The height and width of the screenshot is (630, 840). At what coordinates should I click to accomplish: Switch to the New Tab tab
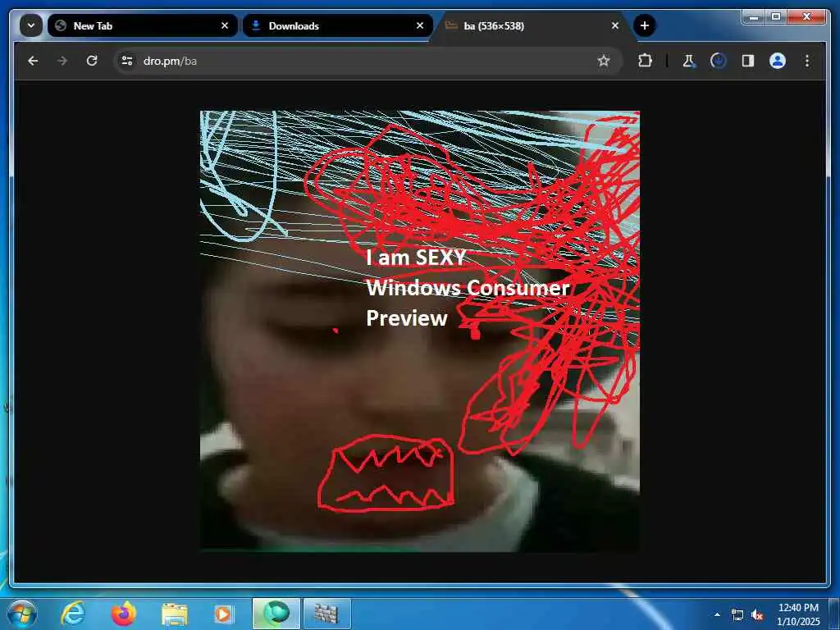tap(143, 25)
